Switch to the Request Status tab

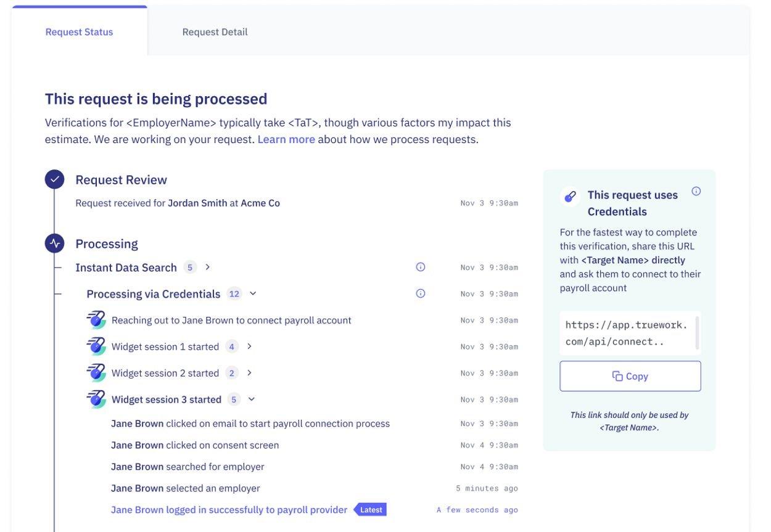click(x=79, y=32)
